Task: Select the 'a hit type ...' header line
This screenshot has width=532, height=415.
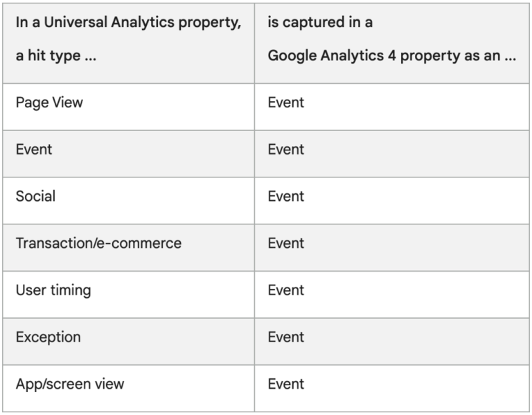Action: [56, 56]
